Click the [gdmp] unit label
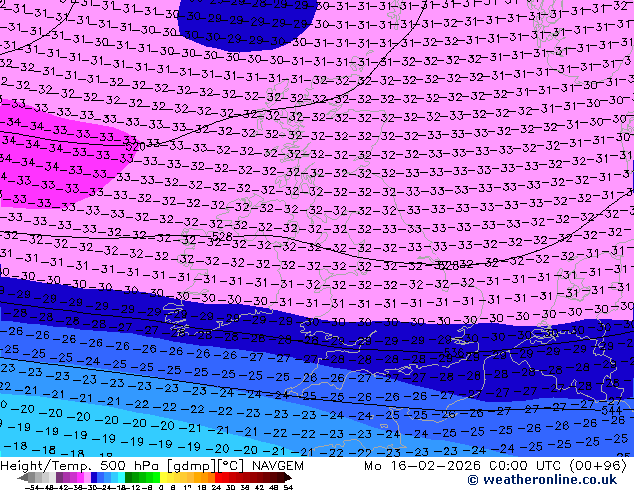 tap(192, 466)
